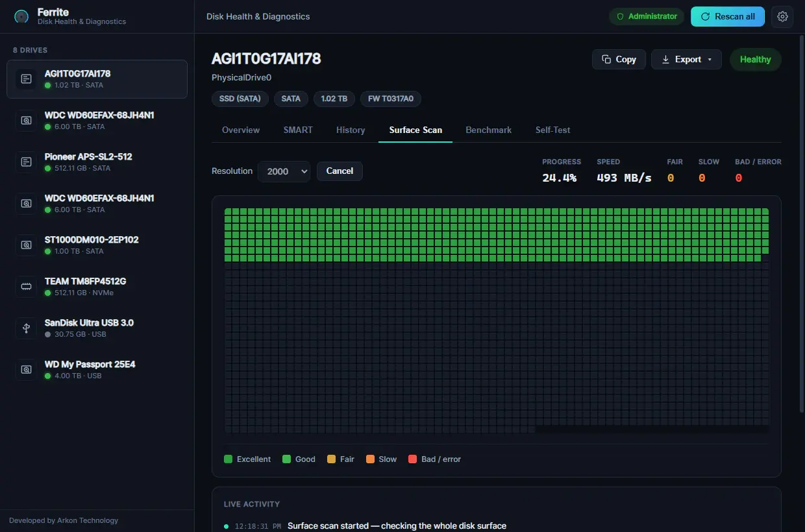
Task: Click the Bad / error legend swatch
Action: 413,459
